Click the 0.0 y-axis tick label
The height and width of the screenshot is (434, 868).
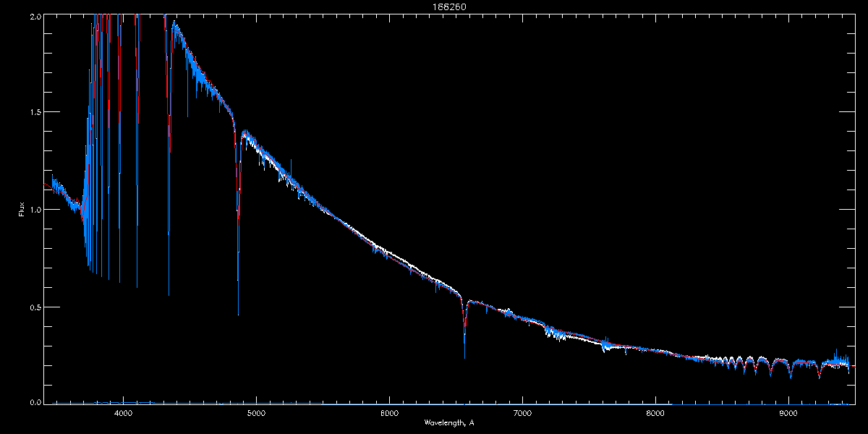pos(35,402)
